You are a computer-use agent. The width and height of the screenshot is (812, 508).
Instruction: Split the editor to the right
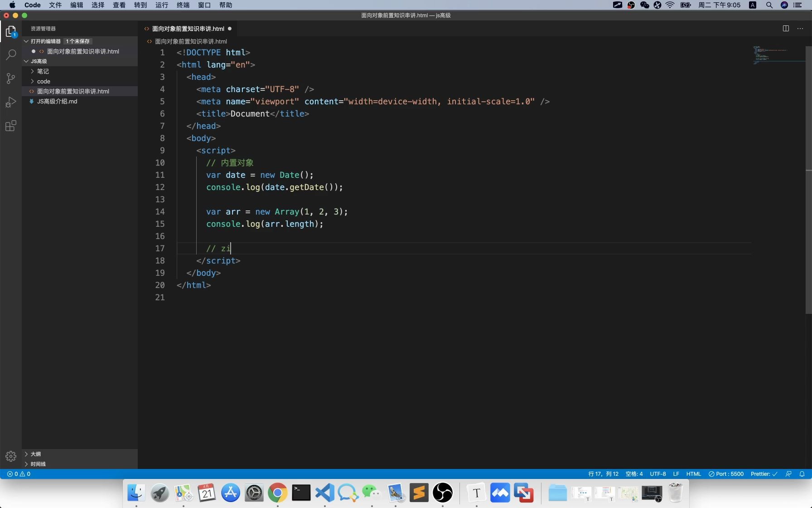(786, 28)
